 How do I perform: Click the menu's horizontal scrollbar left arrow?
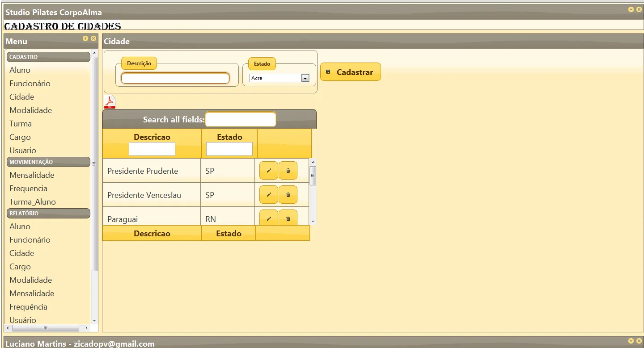pos(8,328)
